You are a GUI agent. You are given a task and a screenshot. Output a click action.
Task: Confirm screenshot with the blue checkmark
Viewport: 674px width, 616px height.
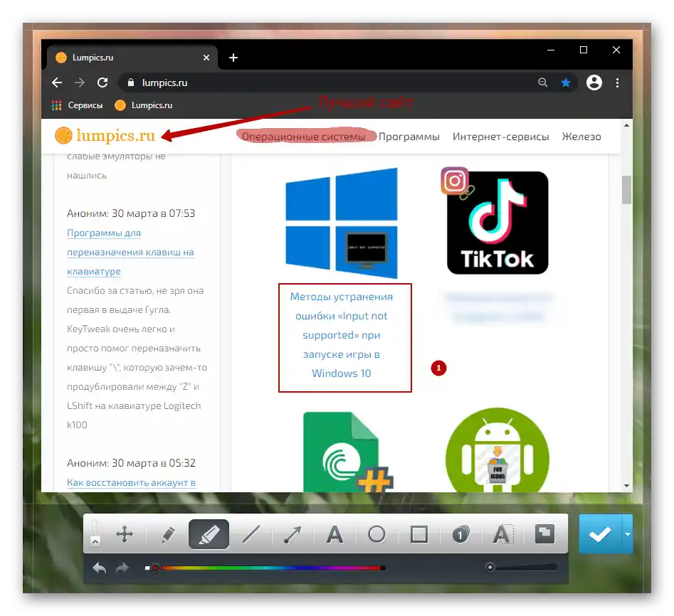coord(600,534)
